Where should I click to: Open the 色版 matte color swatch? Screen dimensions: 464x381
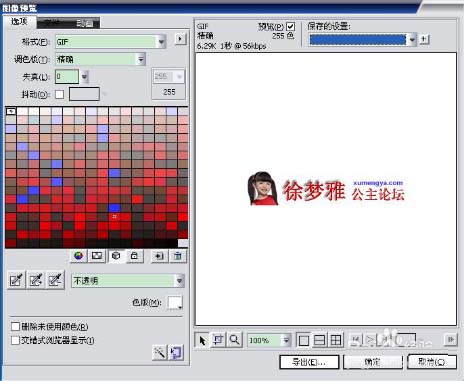(175, 303)
